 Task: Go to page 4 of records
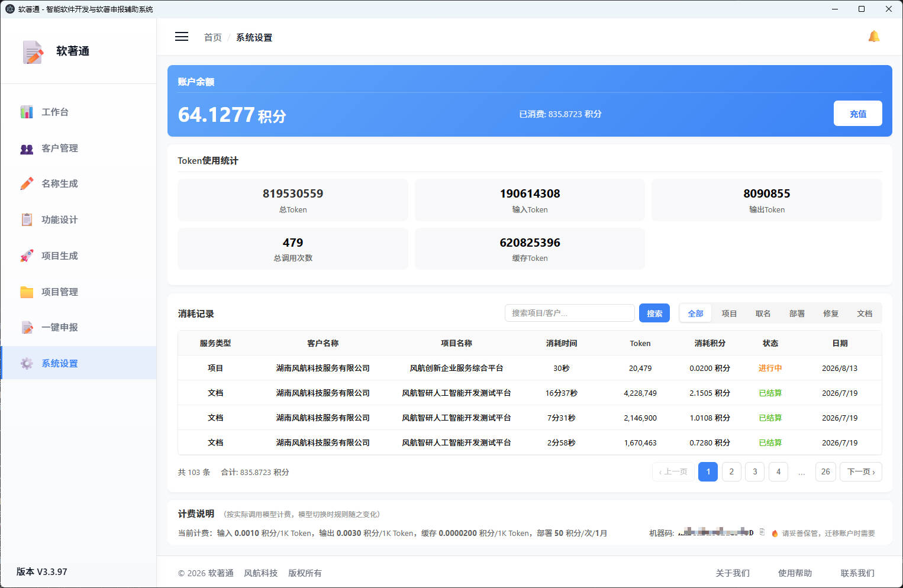pos(778,471)
